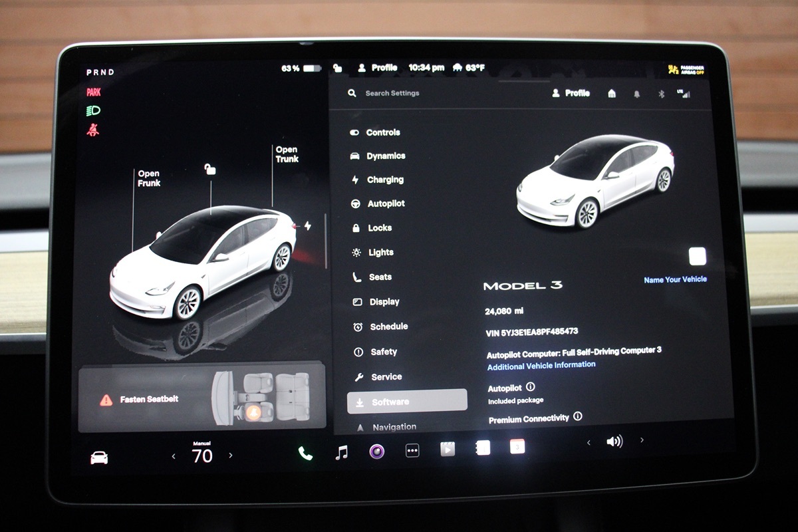The image size is (798, 532).
Task: Click the white color swatch square
Action: tap(698, 256)
